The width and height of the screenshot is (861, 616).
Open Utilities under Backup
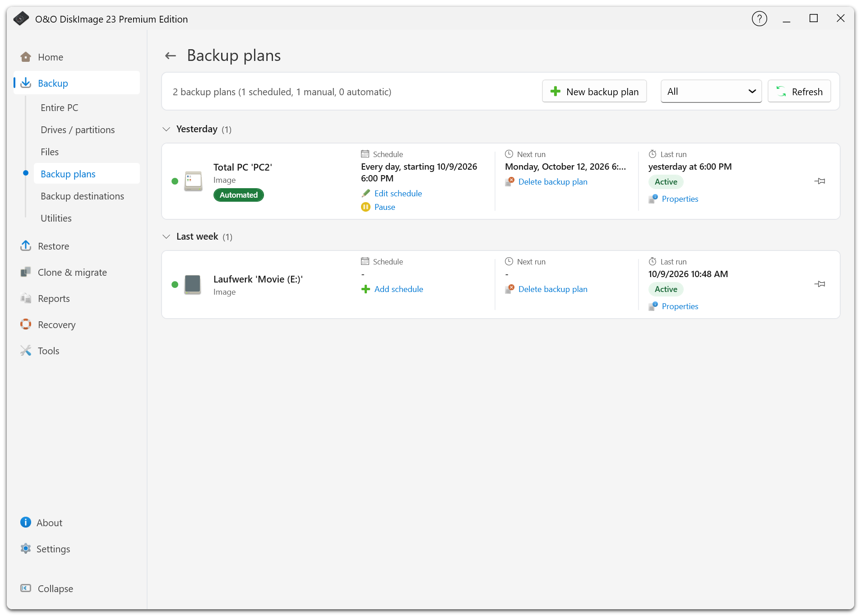(56, 218)
